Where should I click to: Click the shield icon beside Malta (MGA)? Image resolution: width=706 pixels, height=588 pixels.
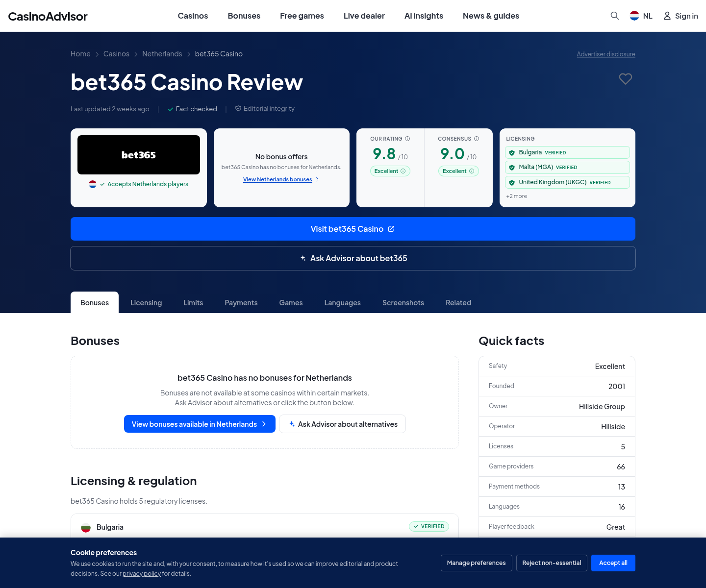coord(512,168)
